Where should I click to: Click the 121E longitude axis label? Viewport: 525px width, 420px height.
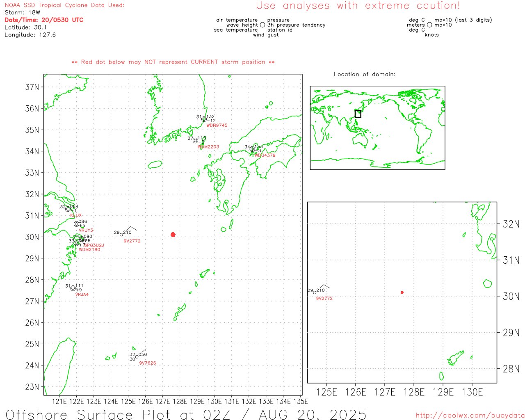pyautogui.click(x=59, y=402)
